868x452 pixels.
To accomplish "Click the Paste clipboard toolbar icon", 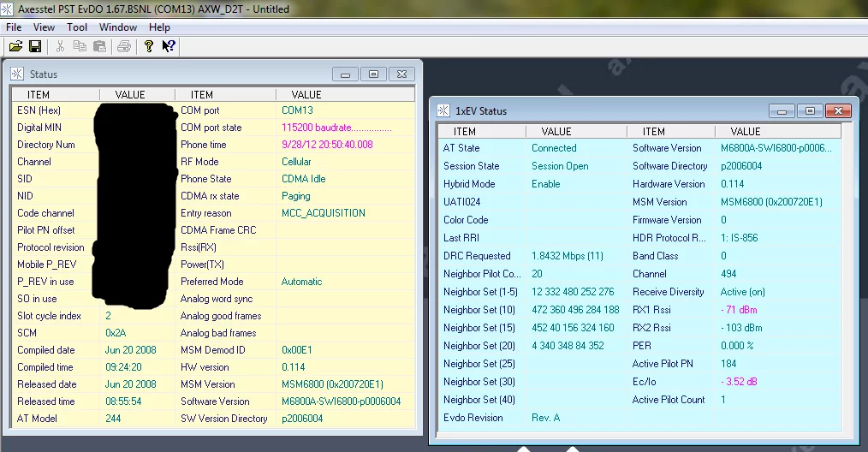I will click(100, 46).
